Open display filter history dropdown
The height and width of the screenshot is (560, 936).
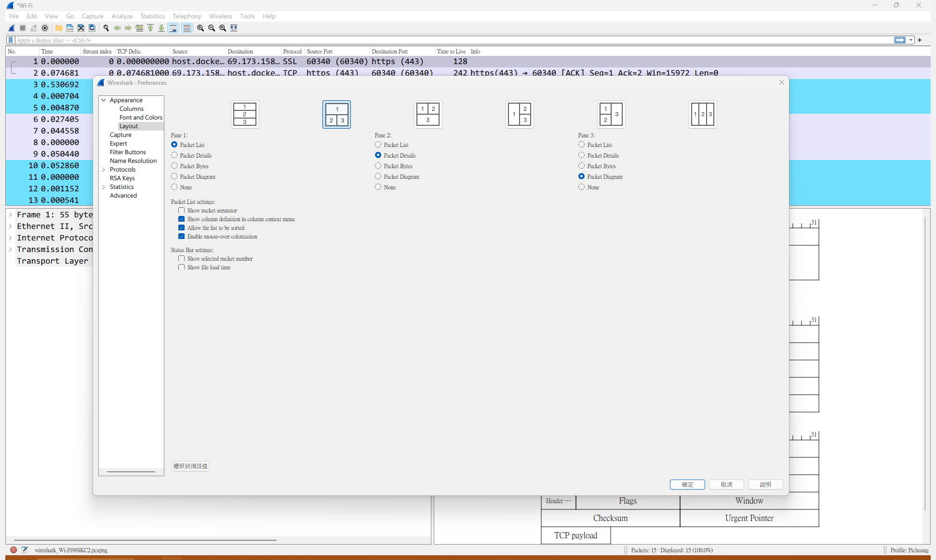[911, 40]
